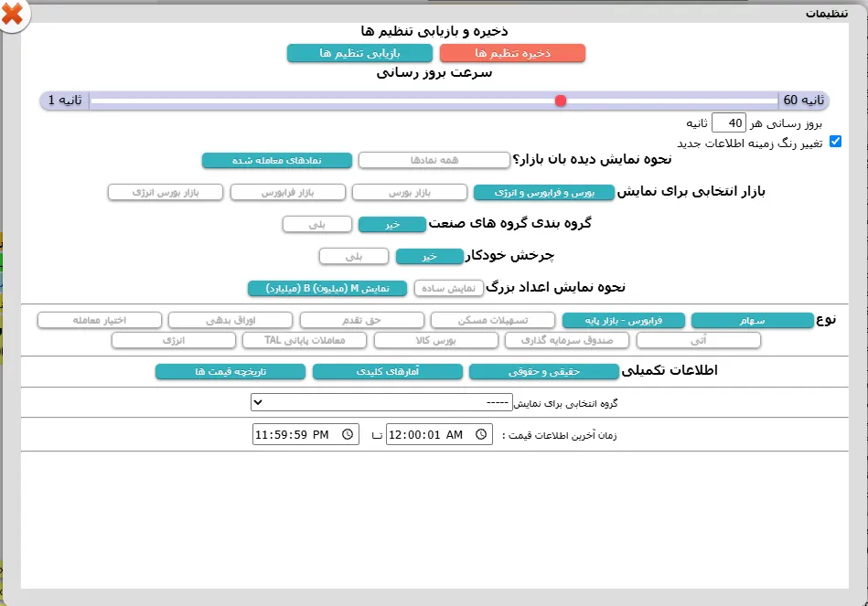The image size is (868, 606).
Task: Choose the بازار بورس market option
Action: click(410, 192)
